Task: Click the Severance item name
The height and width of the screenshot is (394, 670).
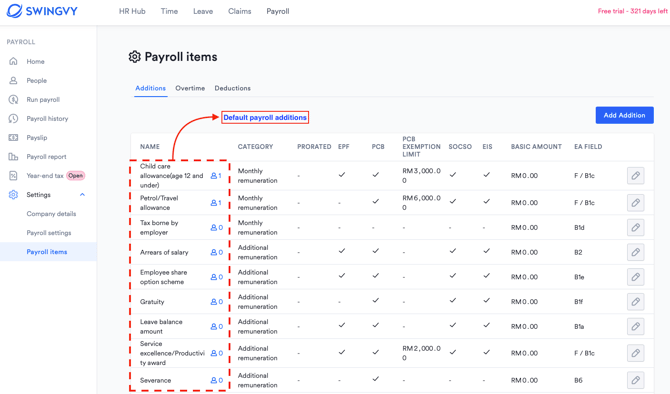Action: click(156, 380)
